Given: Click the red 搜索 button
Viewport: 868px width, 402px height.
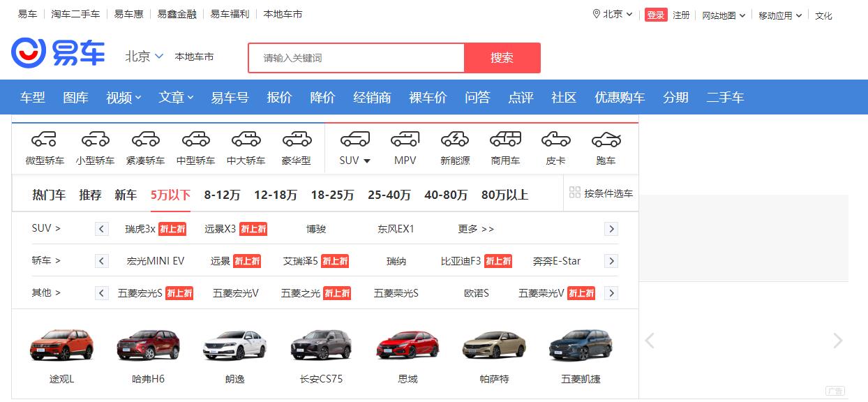Looking at the screenshot, I should pos(502,58).
